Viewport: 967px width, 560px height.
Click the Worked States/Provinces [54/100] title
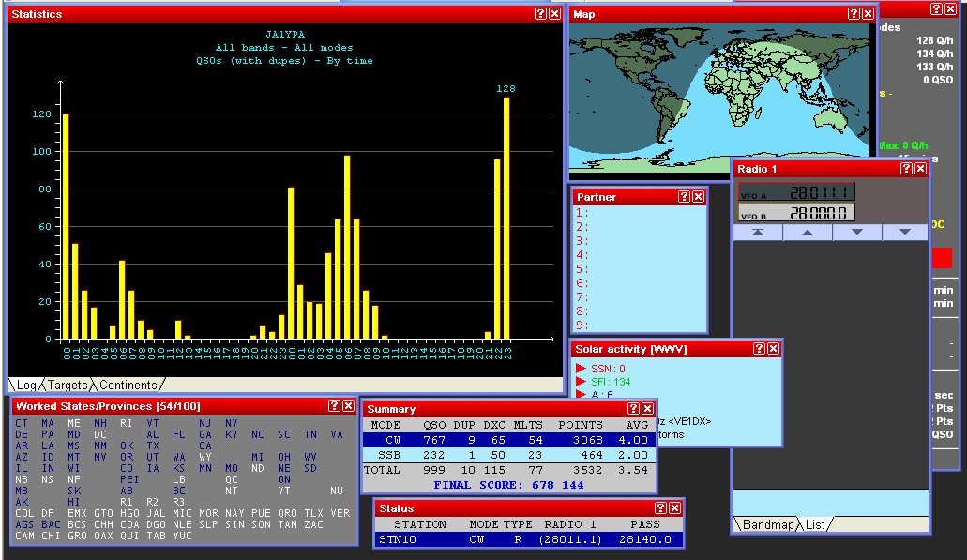[x=108, y=406]
